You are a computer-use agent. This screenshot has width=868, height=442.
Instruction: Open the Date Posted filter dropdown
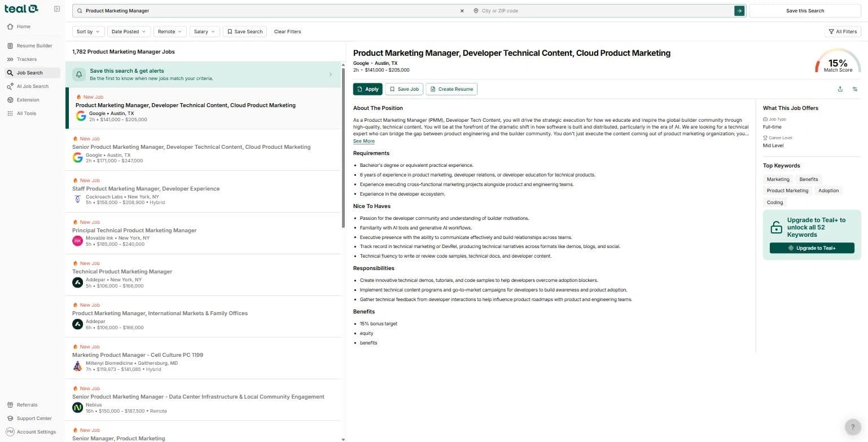(x=129, y=32)
